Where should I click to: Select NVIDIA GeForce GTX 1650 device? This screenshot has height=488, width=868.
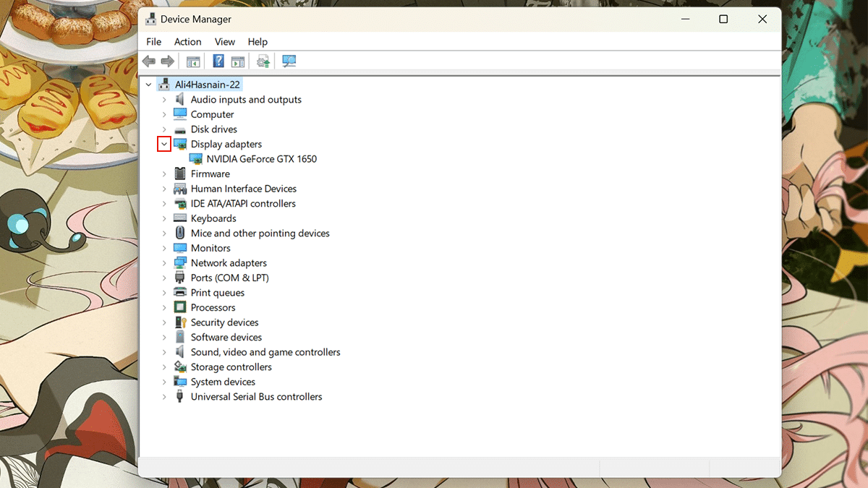tap(261, 159)
